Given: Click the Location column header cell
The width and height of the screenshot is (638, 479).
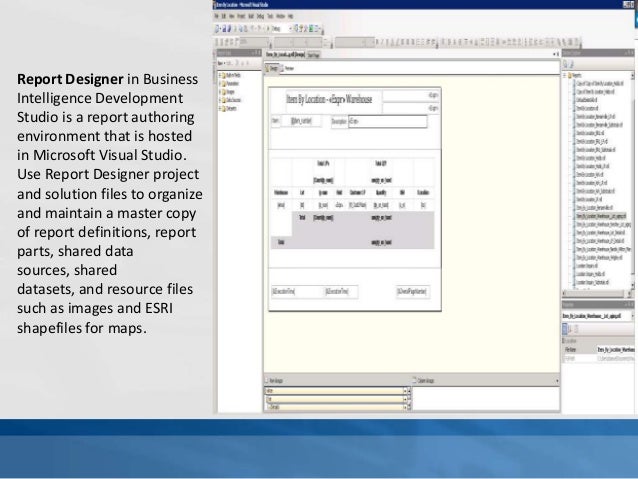Looking at the screenshot, I should 423,193.
